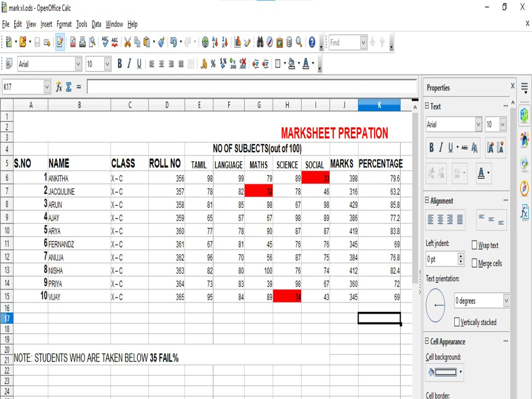Click the Sum sigma icon
532x399 pixels.
(x=69, y=87)
